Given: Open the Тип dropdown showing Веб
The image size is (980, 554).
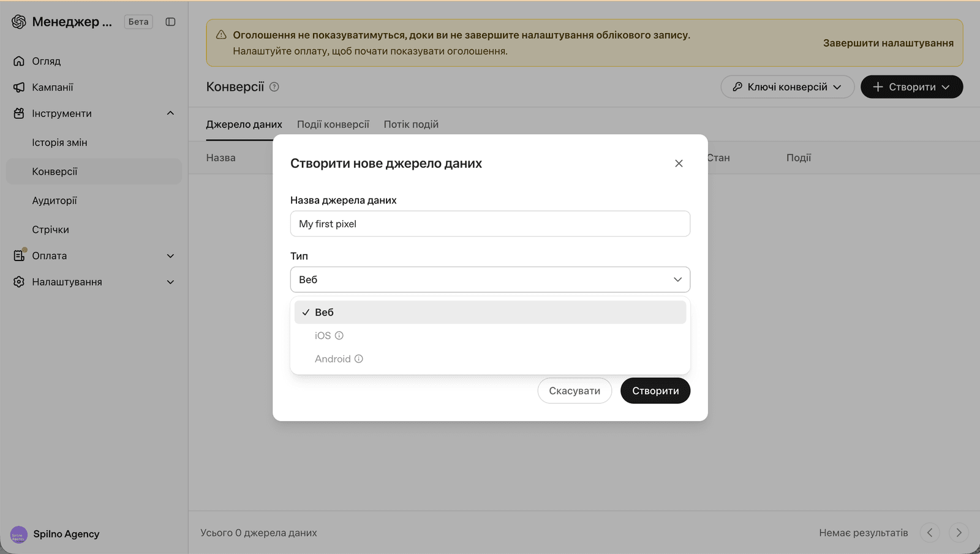Looking at the screenshot, I should point(490,279).
